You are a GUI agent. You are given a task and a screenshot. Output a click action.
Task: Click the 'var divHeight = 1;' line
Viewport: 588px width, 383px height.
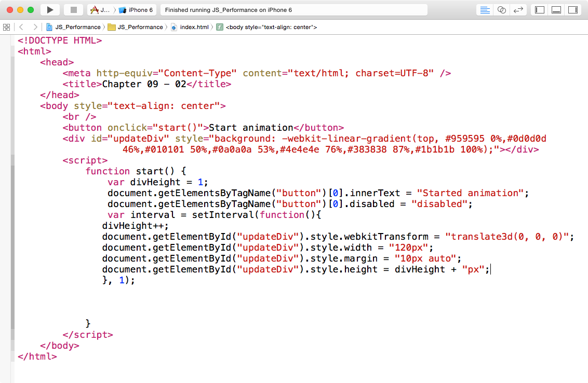click(157, 182)
